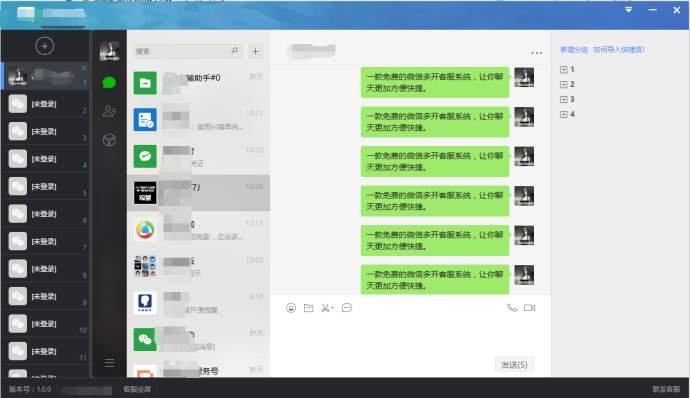Viewport: 690px width, 398px height.
Task: Start a video call with the camera icon
Action: coord(529,308)
